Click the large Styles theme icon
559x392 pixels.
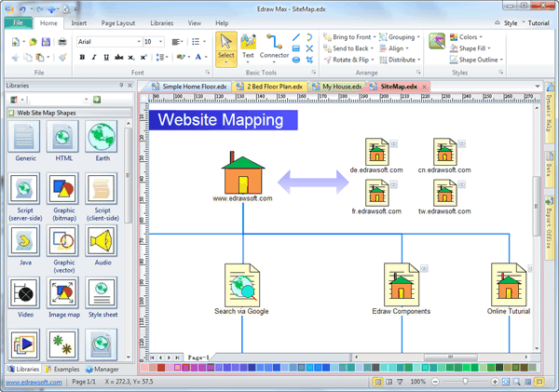(437, 41)
